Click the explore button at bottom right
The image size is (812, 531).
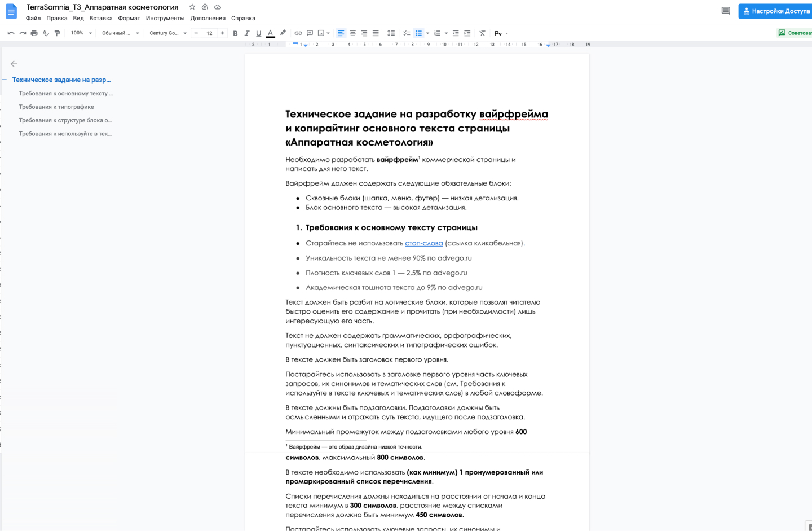tap(809, 526)
